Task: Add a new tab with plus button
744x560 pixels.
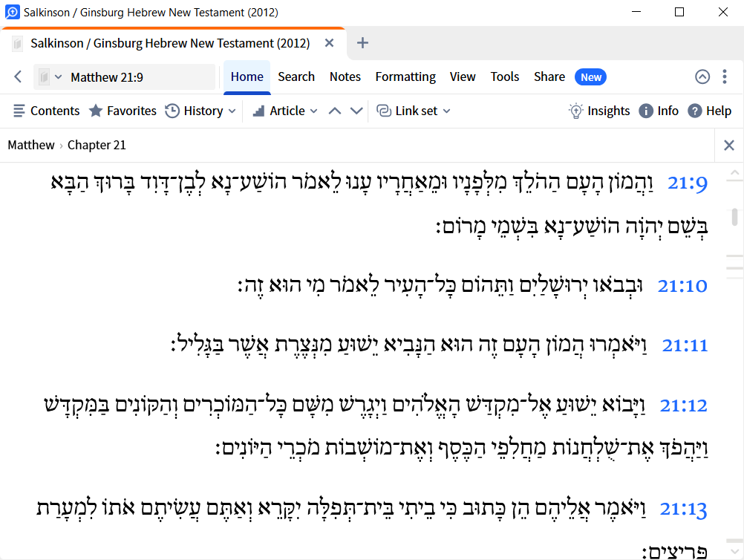Action: coord(362,43)
